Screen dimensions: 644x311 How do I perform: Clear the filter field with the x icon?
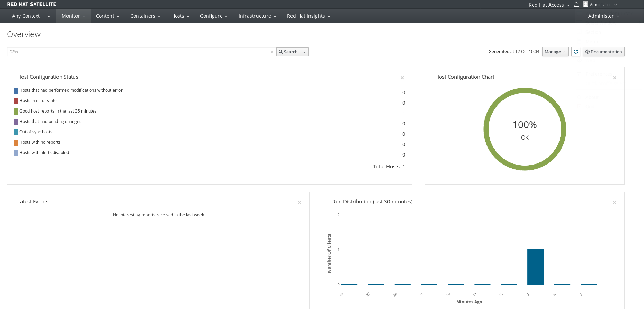[x=272, y=52]
